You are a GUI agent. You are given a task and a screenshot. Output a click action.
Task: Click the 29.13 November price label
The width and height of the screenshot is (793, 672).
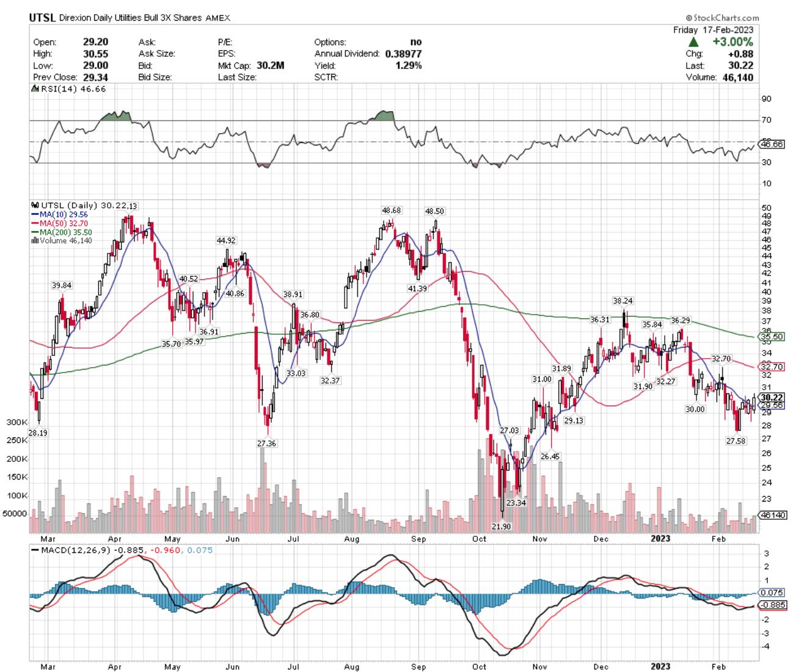(574, 421)
